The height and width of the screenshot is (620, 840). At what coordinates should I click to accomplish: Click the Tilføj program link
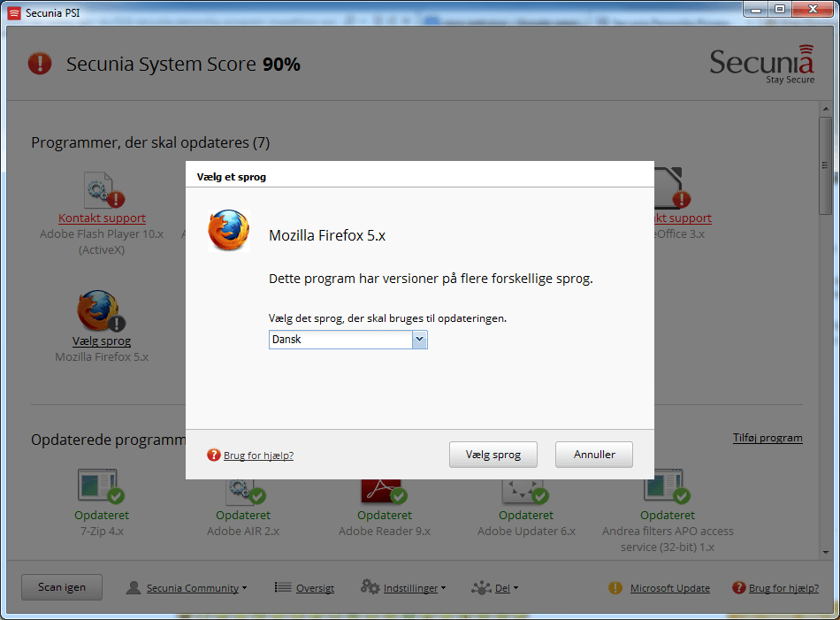click(767, 438)
